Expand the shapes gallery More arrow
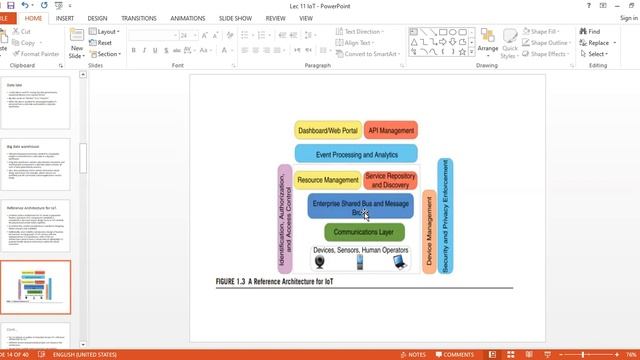This screenshot has width=640, height=360. click(472, 52)
